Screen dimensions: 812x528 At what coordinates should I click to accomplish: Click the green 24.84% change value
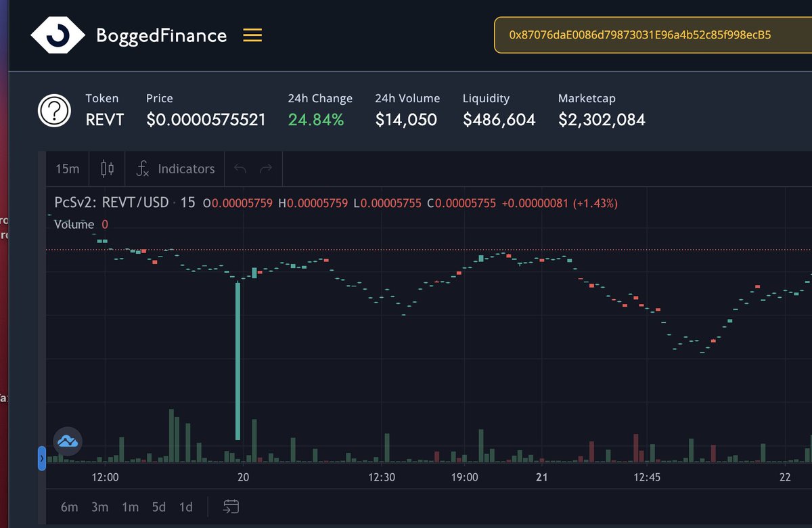[x=315, y=118]
